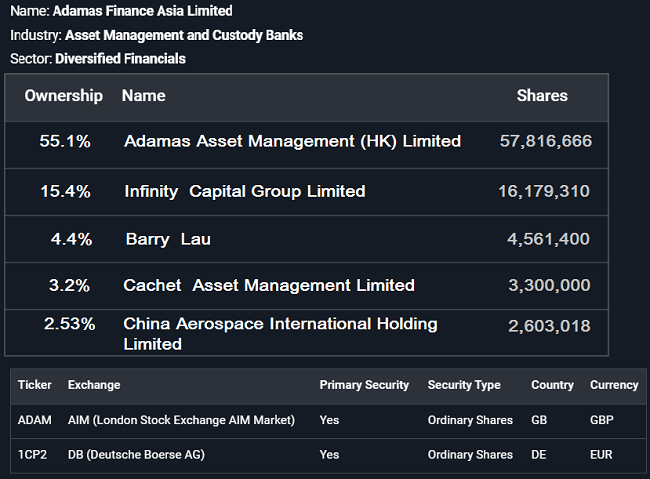
Task: Click AIM (London Stock Exchange AIM Market)
Action: click(x=181, y=420)
